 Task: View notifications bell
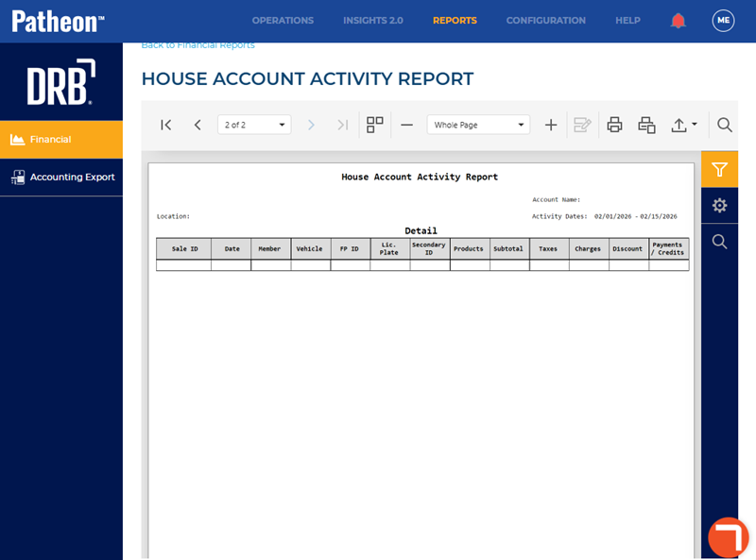pyautogui.click(x=678, y=21)
